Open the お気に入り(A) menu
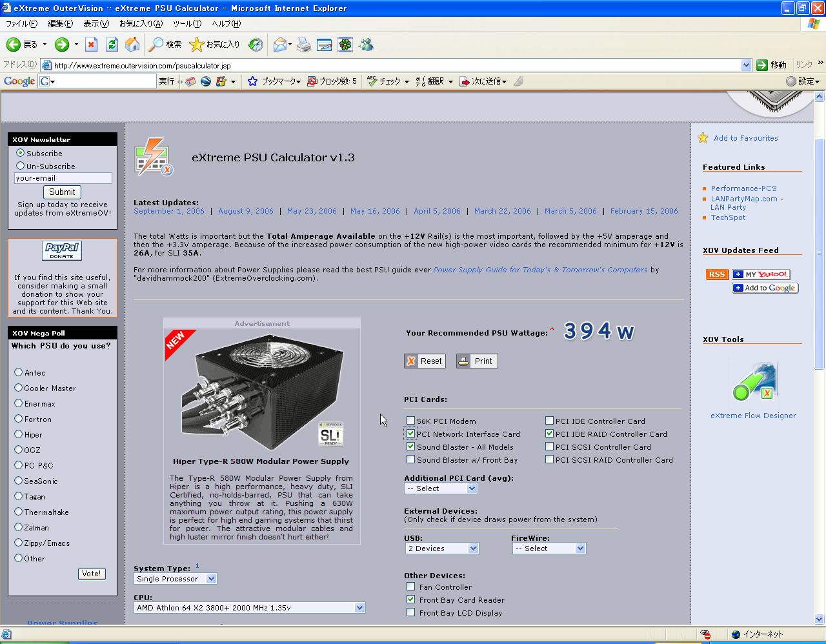Image resolution: width=826 pixels, height=644 pixels. (141, 24)
